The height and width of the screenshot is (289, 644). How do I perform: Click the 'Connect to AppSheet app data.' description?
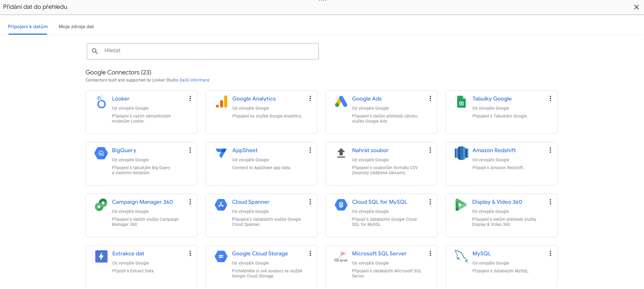(x=262, y=168)
